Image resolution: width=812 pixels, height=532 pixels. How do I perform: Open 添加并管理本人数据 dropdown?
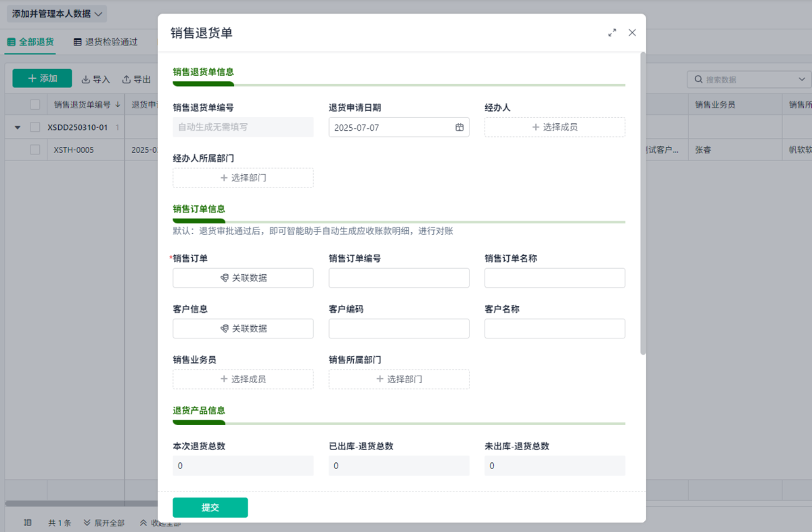57,14
